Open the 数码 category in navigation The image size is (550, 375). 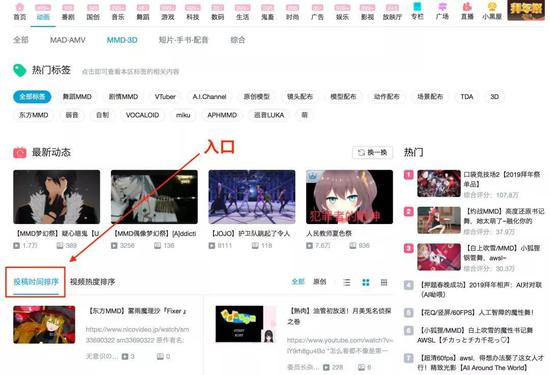(x=217, y=12)
